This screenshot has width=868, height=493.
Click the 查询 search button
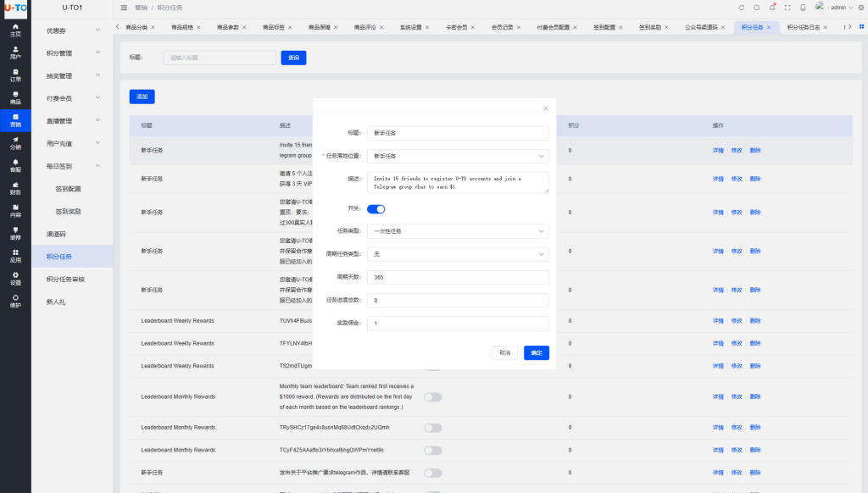[293, 58]
